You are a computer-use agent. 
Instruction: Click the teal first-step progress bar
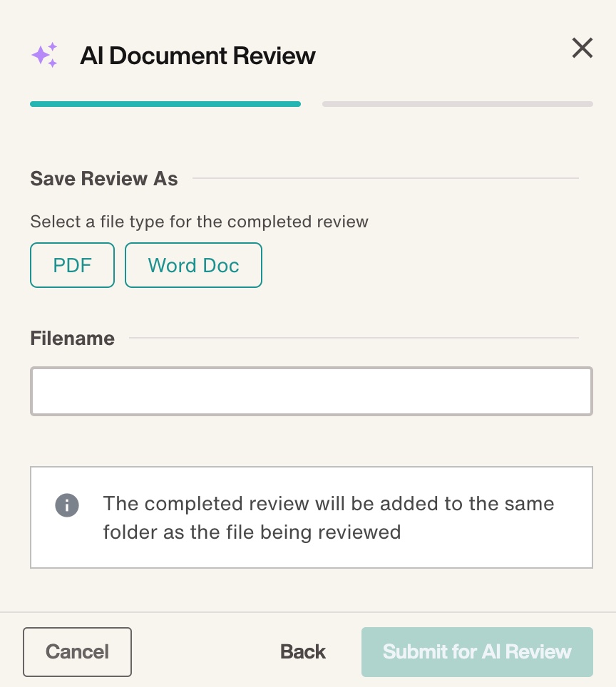point(165,104)
